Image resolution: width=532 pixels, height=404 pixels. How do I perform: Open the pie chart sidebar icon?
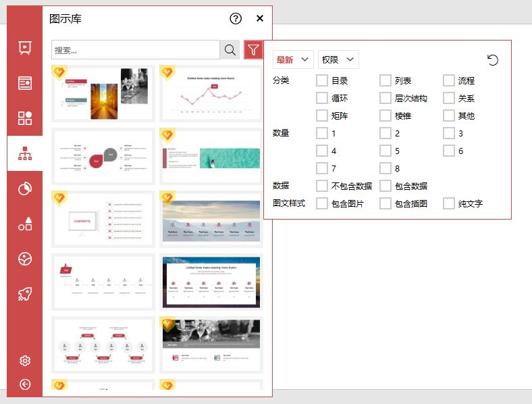pyautogui.click(x=25, y=188)
